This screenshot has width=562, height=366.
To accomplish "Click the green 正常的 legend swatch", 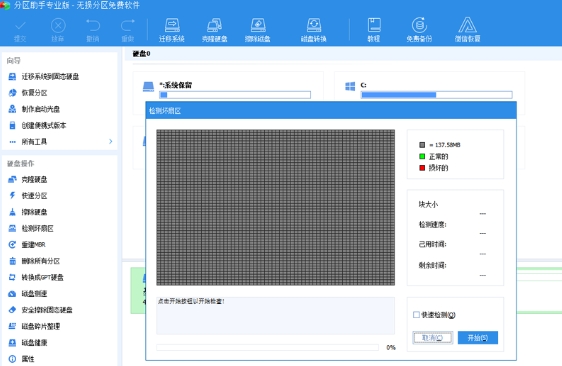I will click(x=422, y=156).
